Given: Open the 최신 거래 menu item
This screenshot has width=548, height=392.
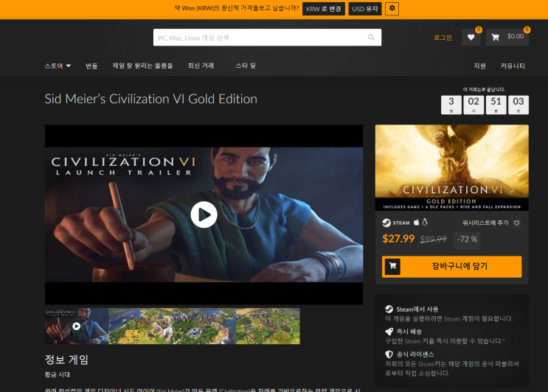Looking at the screenshot, I should click(201, 66).
